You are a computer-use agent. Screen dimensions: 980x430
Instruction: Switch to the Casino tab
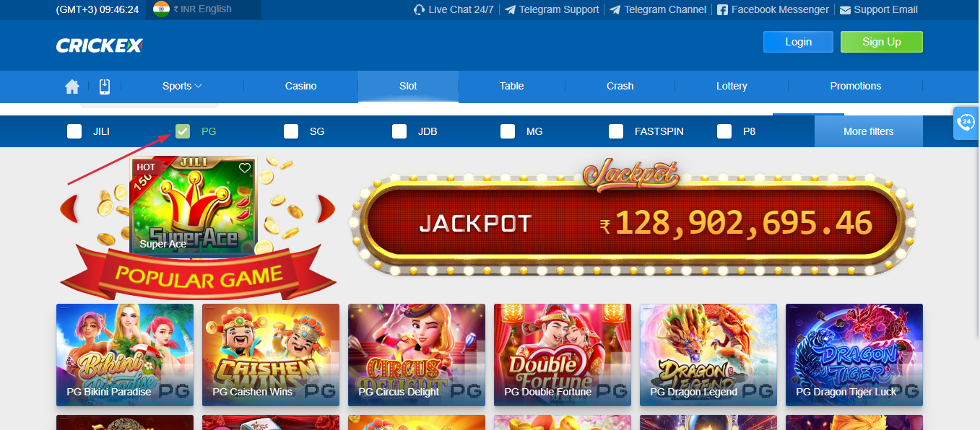click(x=301, y=86)
